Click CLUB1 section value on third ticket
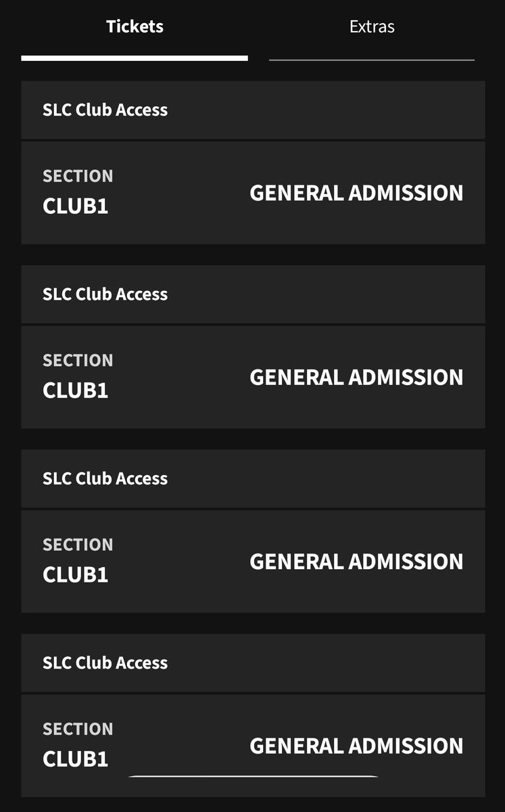The width and height of the screenshot is (505, 812). click(x=75, y=575)
